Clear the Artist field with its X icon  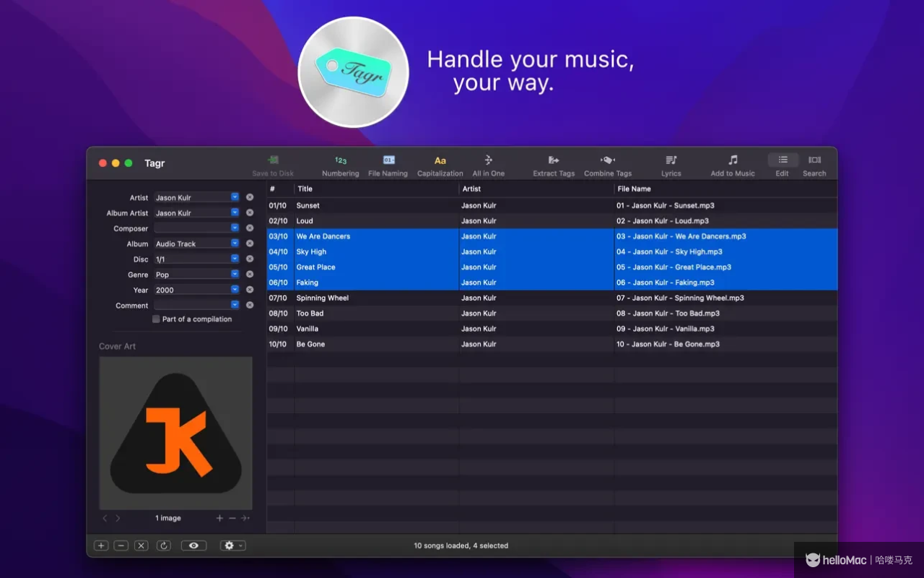tap(250, 197)
